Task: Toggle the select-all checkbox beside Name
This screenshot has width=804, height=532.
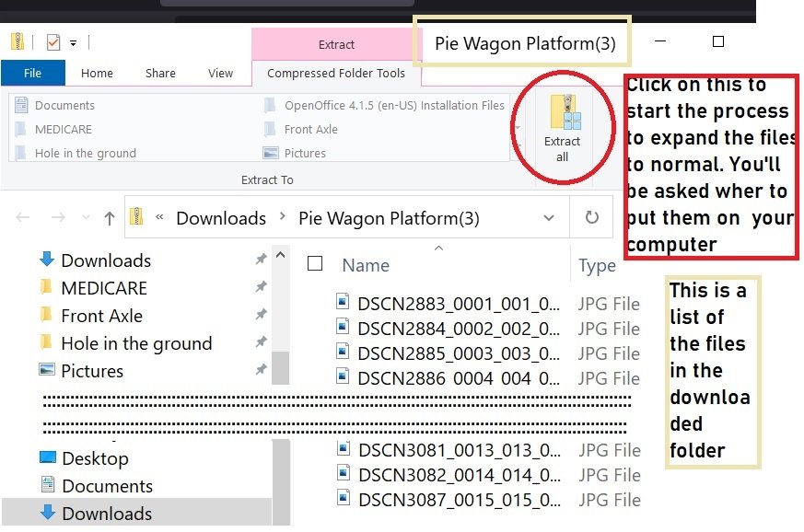Action: pos(315,264)
